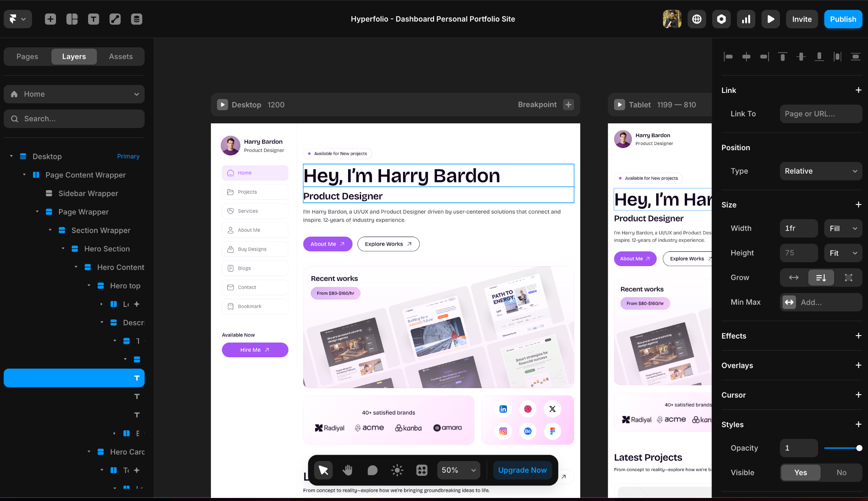Open the layout tool in top toolbar
The image size is (868, 501).
(x=72, y=19)
